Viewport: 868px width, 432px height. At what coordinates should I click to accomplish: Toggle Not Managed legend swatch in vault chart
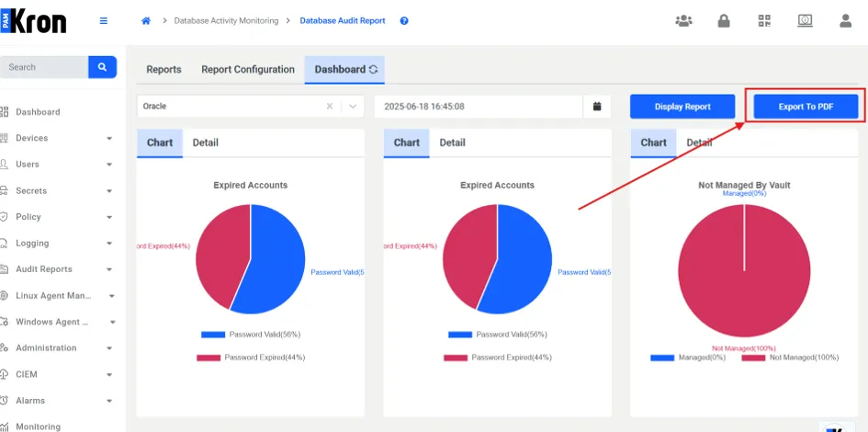point(753,358)
